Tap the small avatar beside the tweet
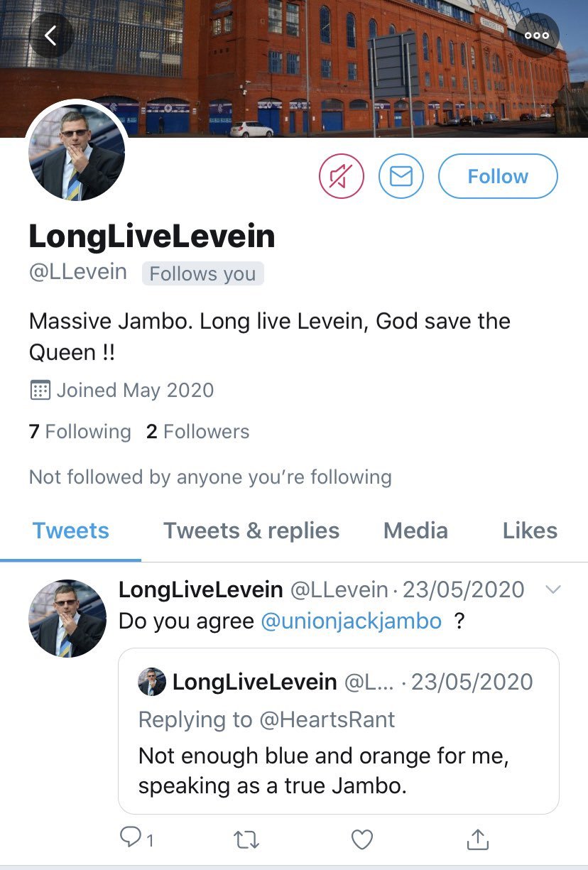This screenshot has width=588, height=870. tap(67, 618)
